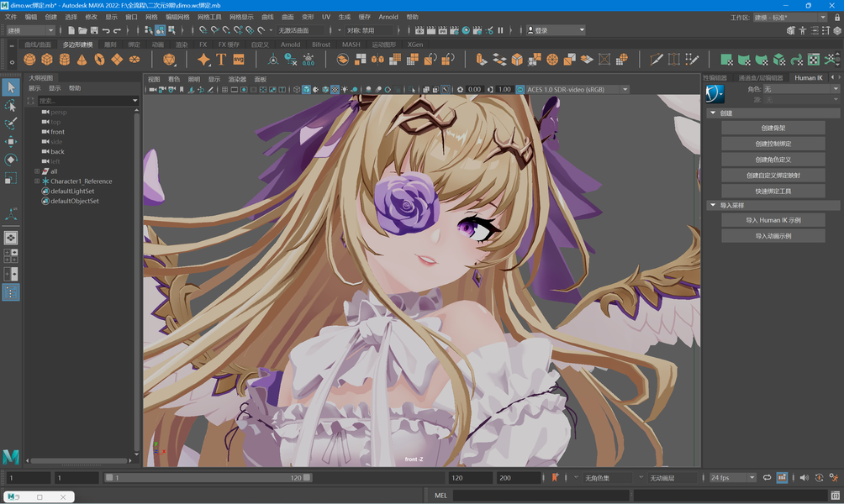Open the 角色 character dropdown
The height and width of the screenshot is (504, 844).
(x=801, y=89)
